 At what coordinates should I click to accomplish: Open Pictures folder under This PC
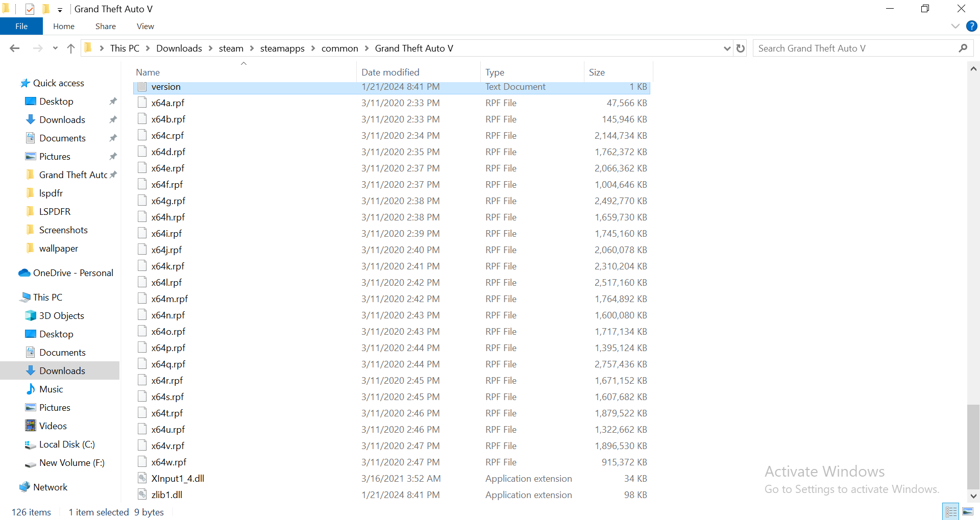(x=55, y=407)
